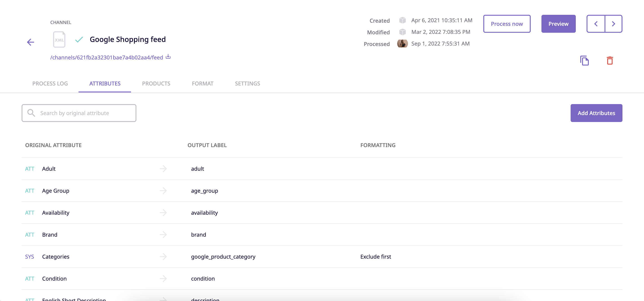Delete the channel with trash icon

(610, 61)
